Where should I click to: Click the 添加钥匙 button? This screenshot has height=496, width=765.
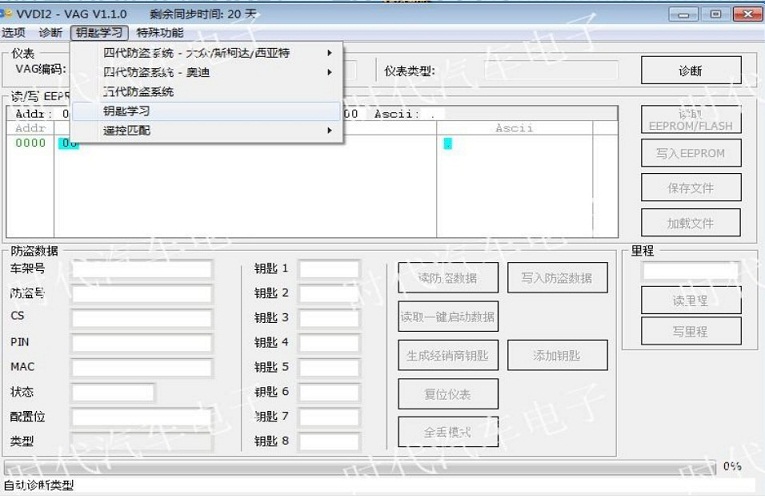pyautogui.click(x=557, y=355)
